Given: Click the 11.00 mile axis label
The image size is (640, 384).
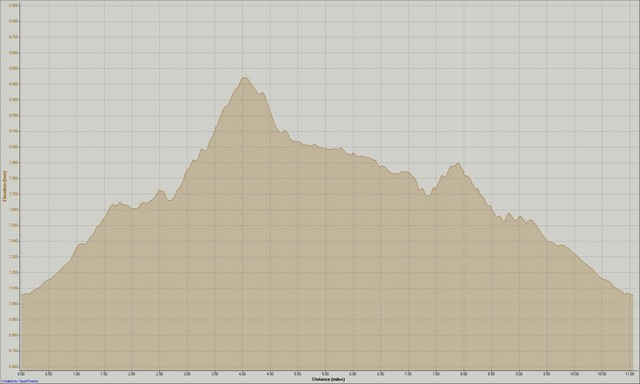Looking at the screenshot, I should (x=629, y=373).
